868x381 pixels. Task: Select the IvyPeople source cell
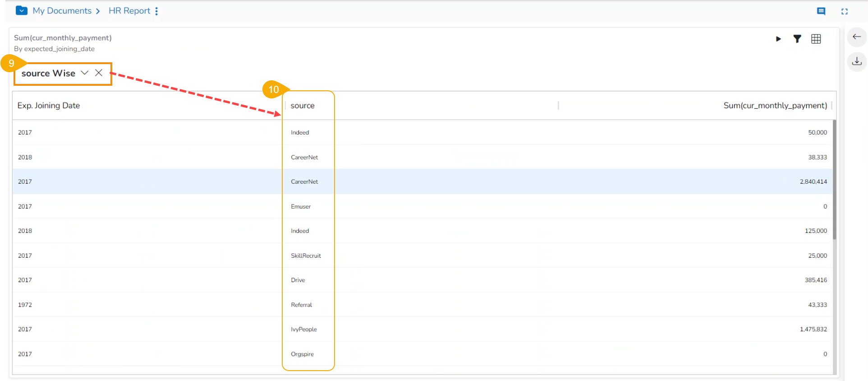pos(304,330)
